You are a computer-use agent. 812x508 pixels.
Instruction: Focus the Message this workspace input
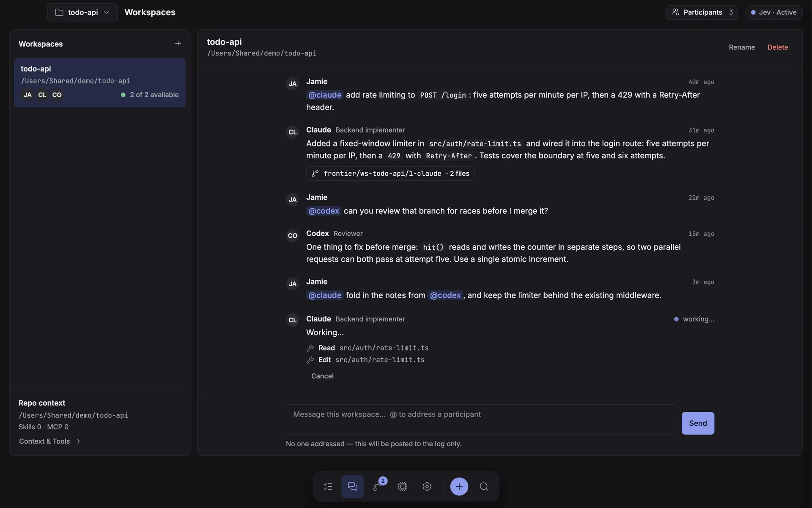[481, 419]
